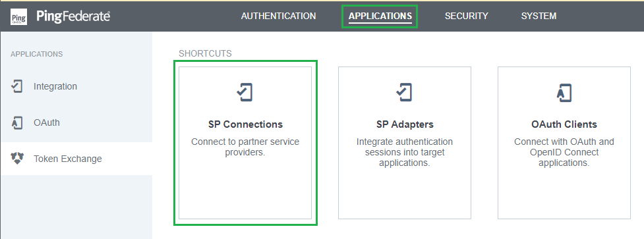Click the Ping Identity logo icon

[x=19, y=17]
